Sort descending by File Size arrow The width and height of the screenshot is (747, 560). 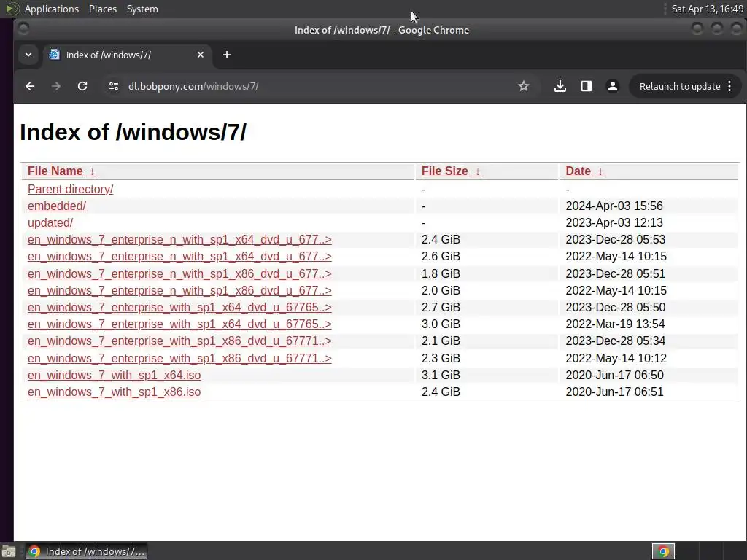(x=478, y=171)
